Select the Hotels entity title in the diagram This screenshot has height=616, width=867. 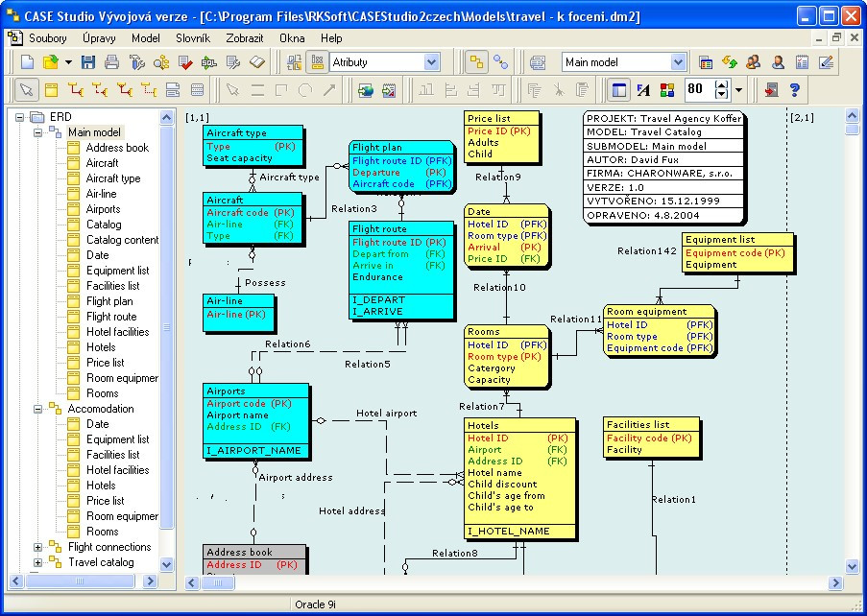483,425
